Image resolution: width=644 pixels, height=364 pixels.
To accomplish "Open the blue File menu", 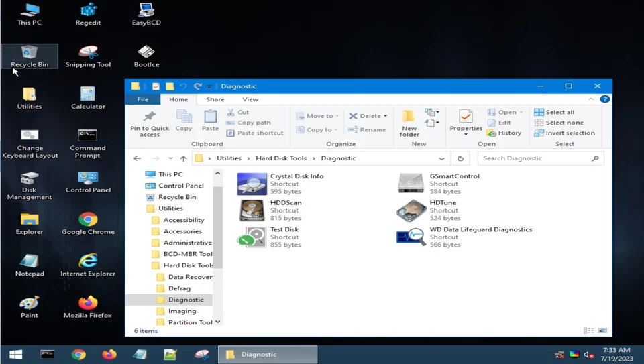I will 143,99.
